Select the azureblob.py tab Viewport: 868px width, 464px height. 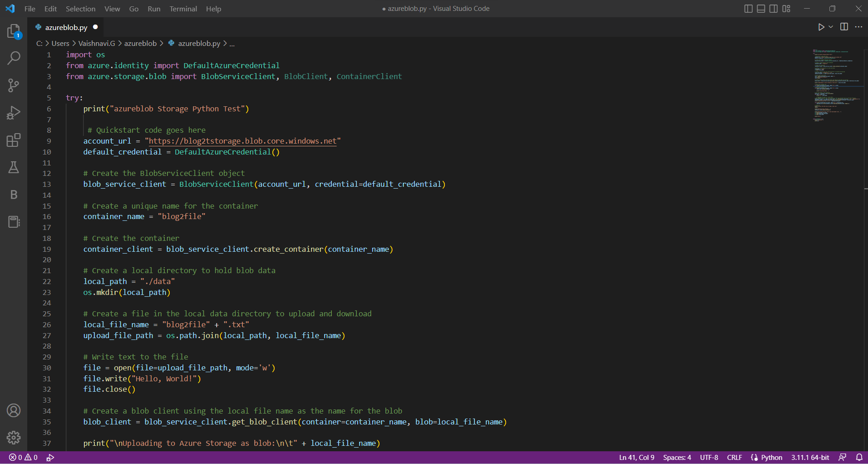coord(66,27)
